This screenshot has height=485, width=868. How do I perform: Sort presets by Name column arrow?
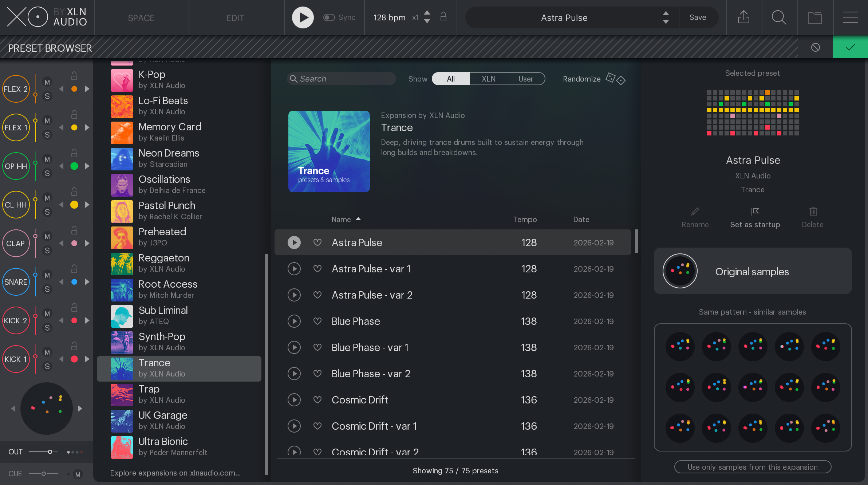pos(358,219)
